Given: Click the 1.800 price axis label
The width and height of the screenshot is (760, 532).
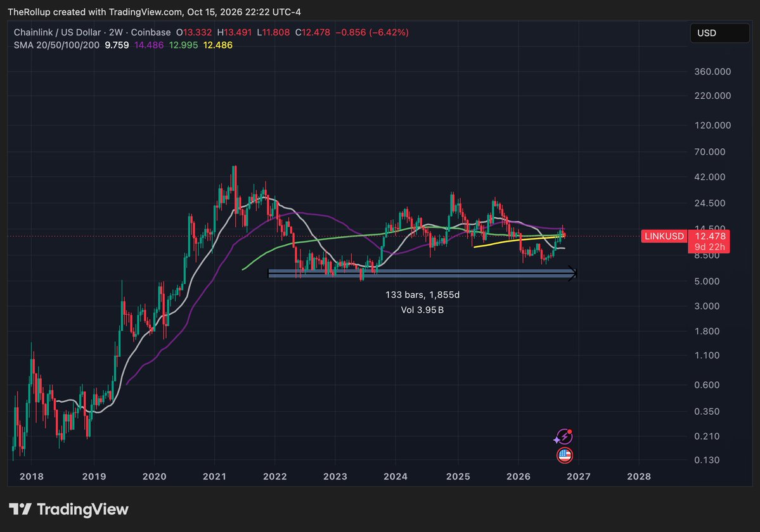Looking at the screenshot, I should point(707,331).
